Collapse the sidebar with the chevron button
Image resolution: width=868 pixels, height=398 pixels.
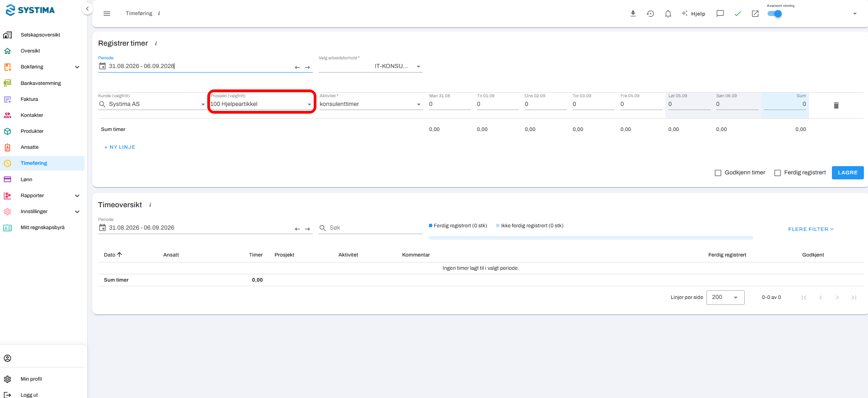pyautogui.click(x=87, y=9)
